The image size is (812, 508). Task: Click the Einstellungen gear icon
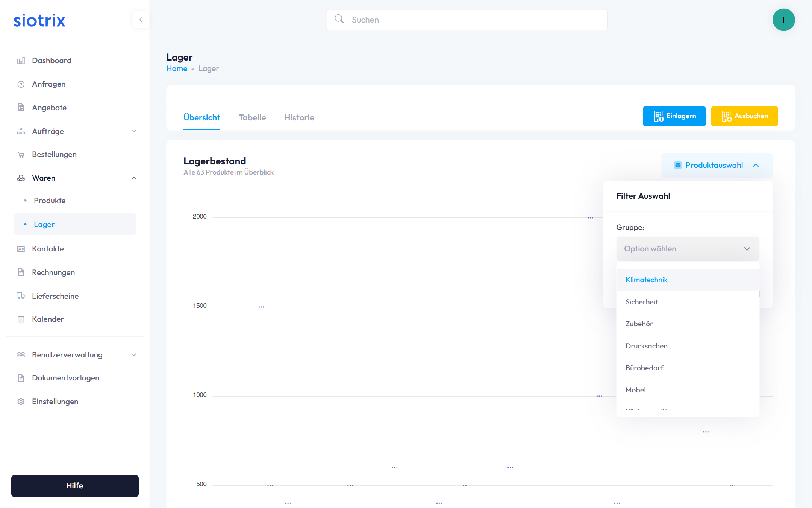pos(21,402)
